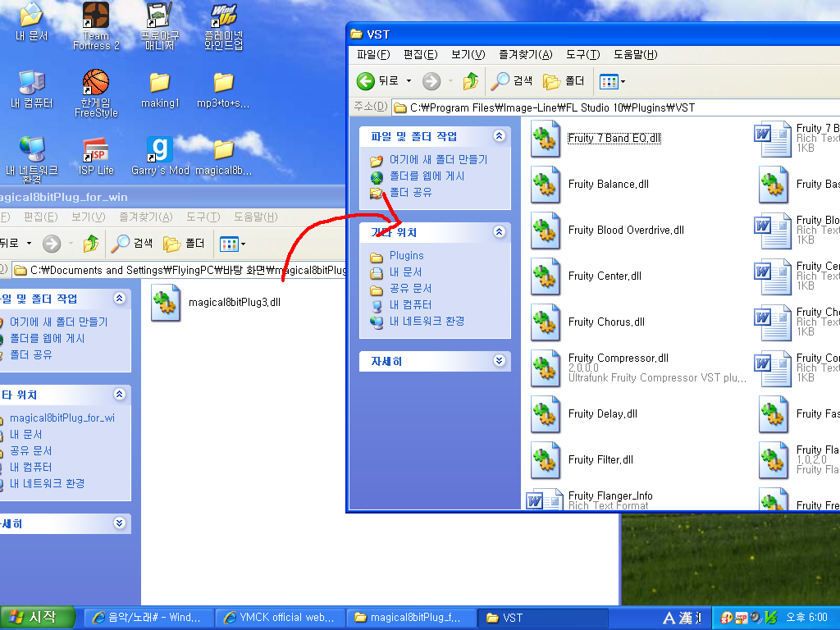The width and height of the screenshot is (840, 630).
Task: Switch to magical8bitPlug_f... taskbar button
Action: [412, 618]
